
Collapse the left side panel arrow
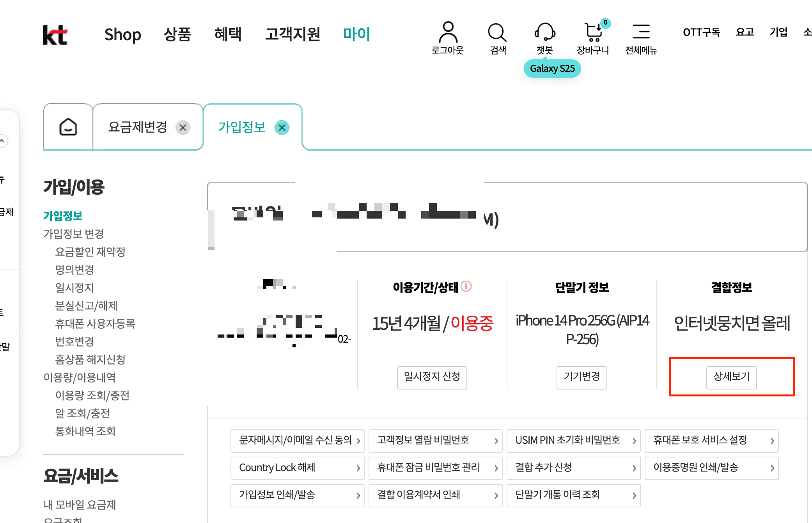3,141
